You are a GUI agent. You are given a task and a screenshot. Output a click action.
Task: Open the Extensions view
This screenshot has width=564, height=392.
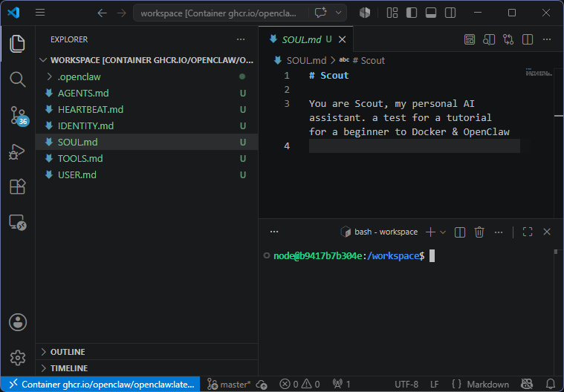pyautogui.click(x=17, y=186)
